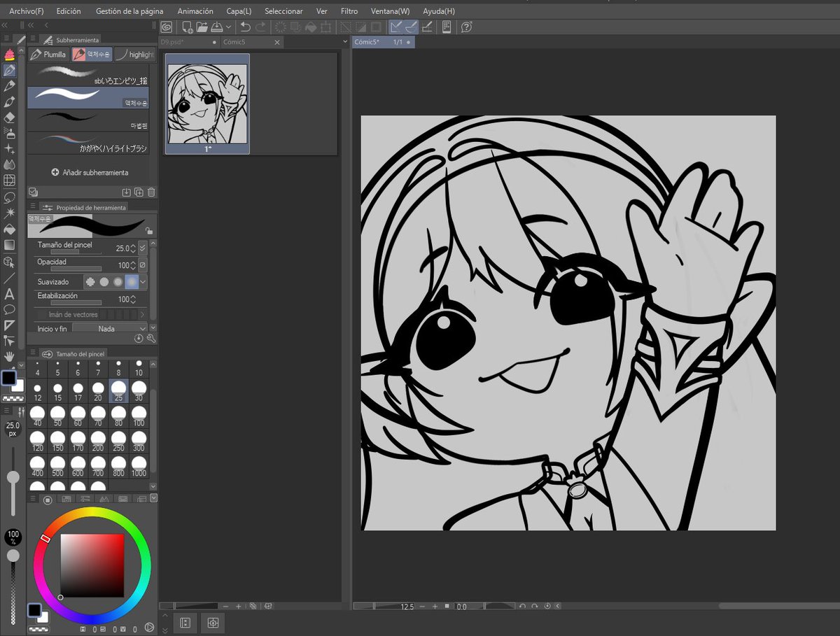Toggle the brush property lock icon
This screenshot has height=636, width=840.
(148, 230)
